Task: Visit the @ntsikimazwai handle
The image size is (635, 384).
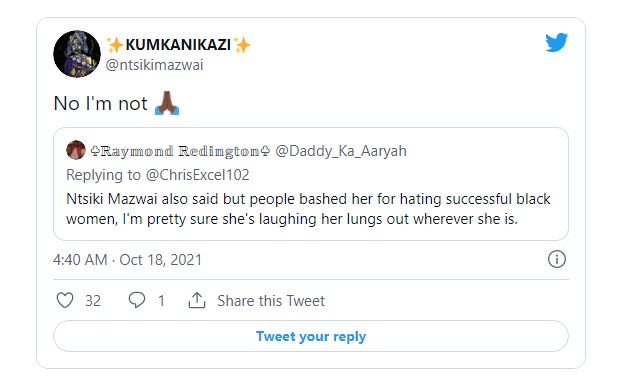Action: tap(154, 65)
